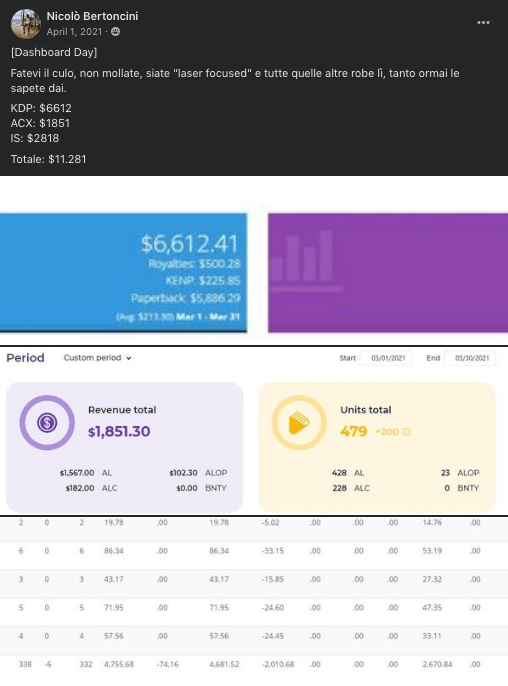Click the bar chart icon in purple card

(x=306, y=260)
